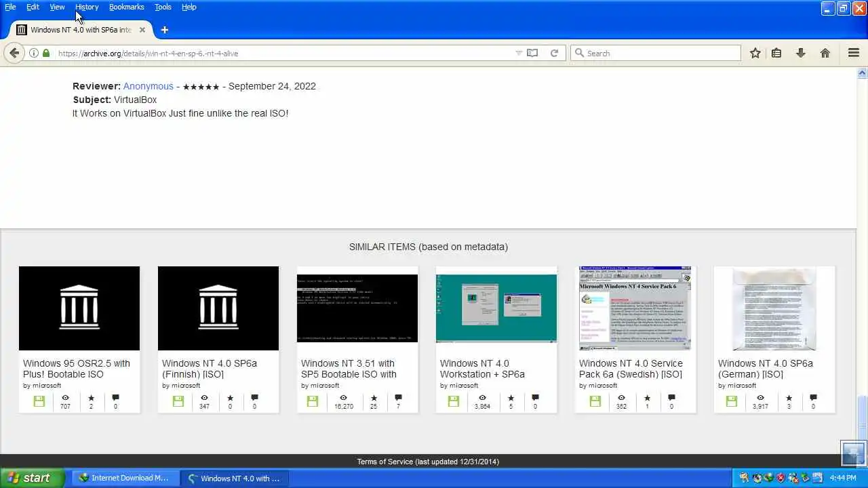Bookmark this page with the star icon
This screenshot has width=868, height=488.
755,53
